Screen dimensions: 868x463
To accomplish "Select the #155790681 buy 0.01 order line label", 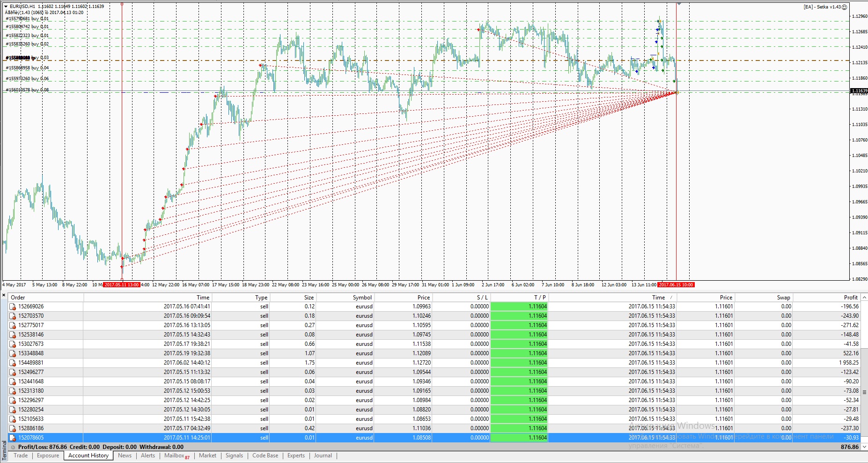I will [x=27, y=19].
